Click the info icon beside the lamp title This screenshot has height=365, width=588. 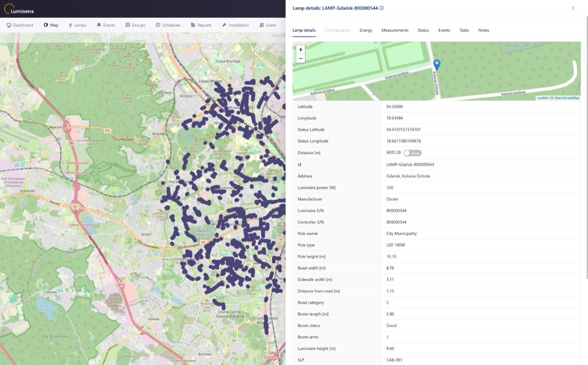(382, 8)
